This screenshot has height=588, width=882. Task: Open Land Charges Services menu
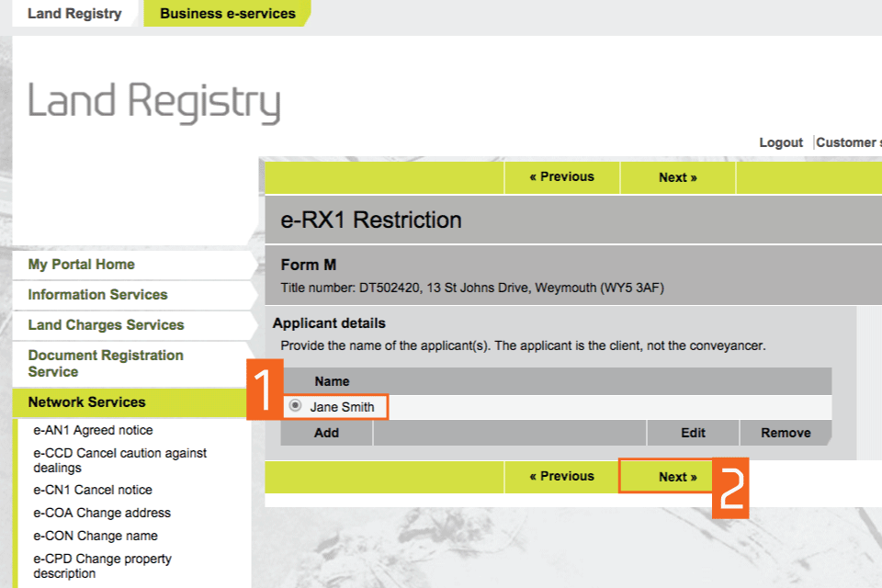106,325
